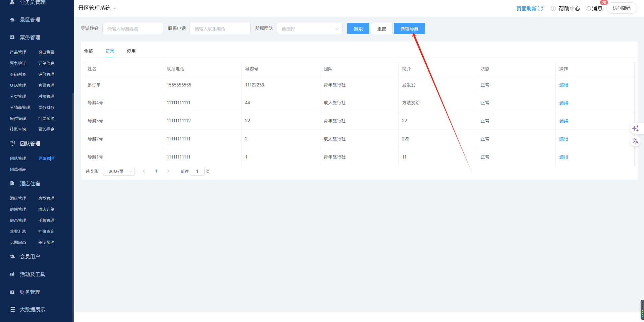Click the translate floating icon

[635, 141]
